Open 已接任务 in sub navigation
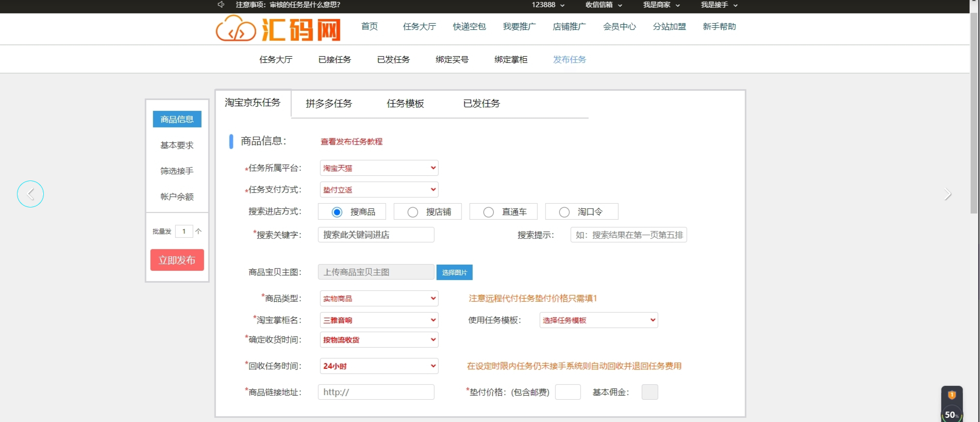This screenshot has height=422, width=980. (335, 60)
